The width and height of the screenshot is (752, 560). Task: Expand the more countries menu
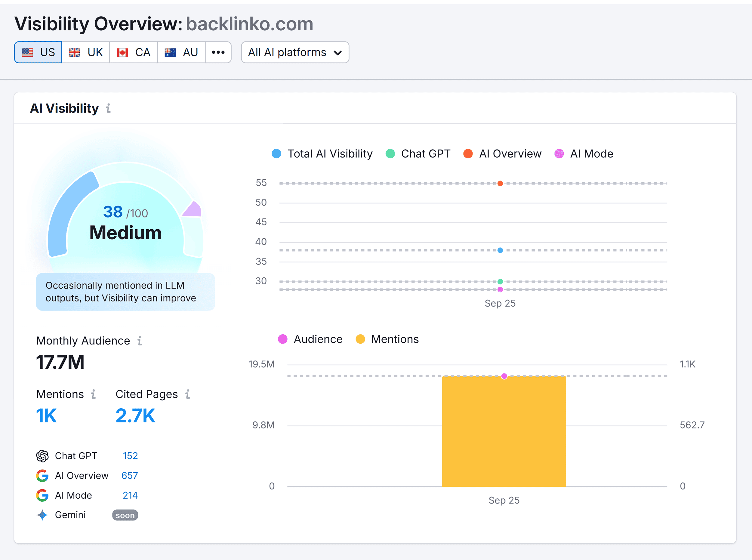tap(218, 52)
